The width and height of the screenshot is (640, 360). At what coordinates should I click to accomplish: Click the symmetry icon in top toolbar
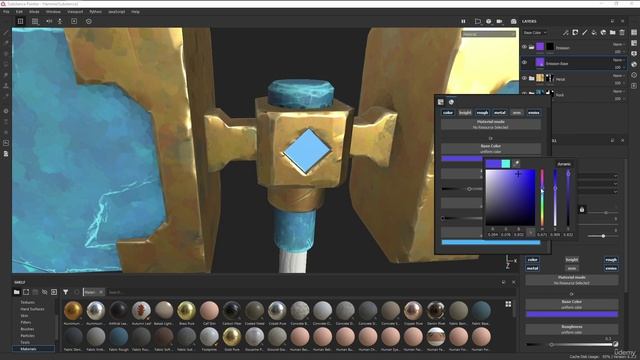tap(49, 21)
